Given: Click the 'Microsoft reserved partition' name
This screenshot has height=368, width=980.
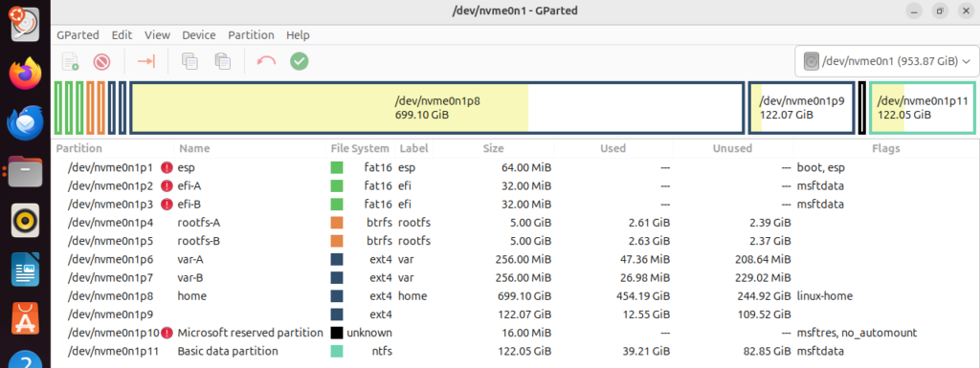Looking at the screenshot, I should 250,333.
